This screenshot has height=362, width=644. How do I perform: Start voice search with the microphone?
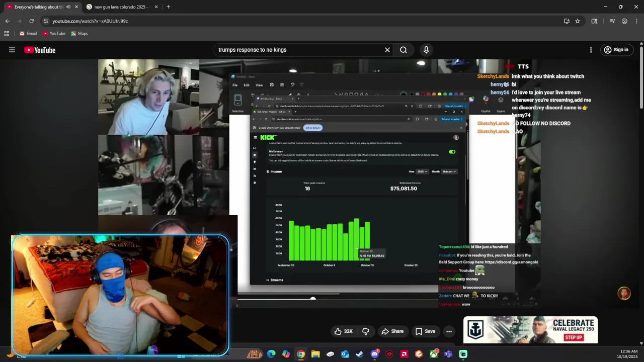426,50
